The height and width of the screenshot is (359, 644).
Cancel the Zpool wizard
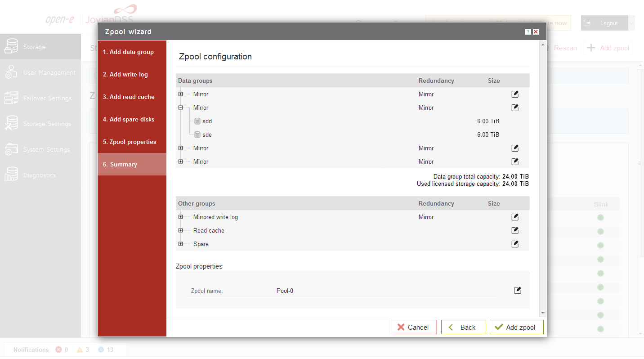(414, 327)
